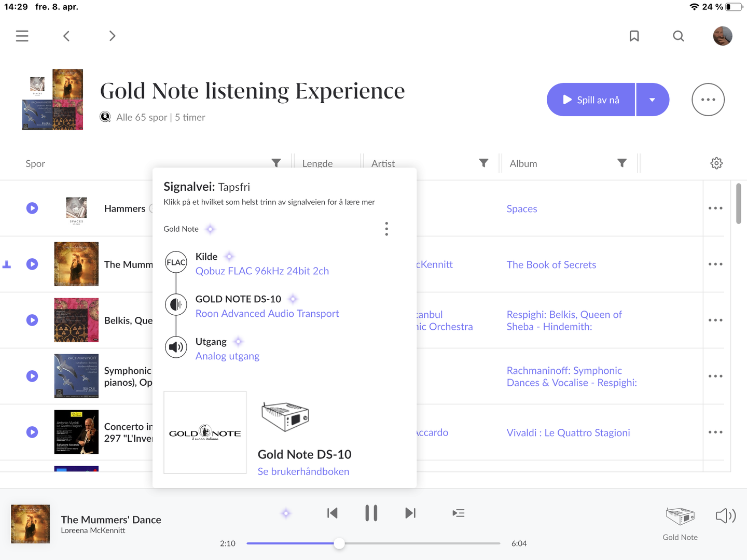The image size is (747, 560).
Task: Toggle the Artist column filter
Action: point(483,163)
